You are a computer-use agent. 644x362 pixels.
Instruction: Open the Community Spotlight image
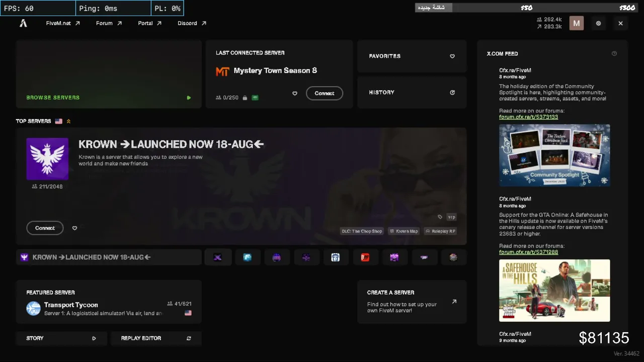point(554,155)
